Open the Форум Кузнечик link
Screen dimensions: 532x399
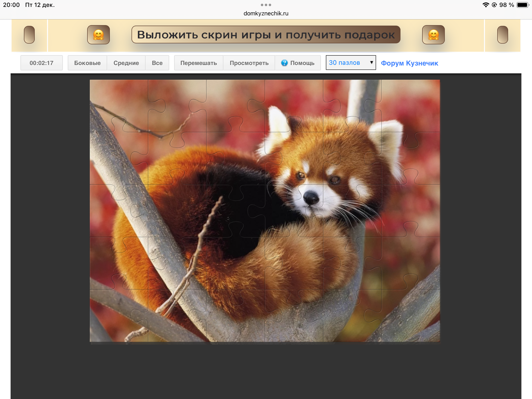click(409, 63)
